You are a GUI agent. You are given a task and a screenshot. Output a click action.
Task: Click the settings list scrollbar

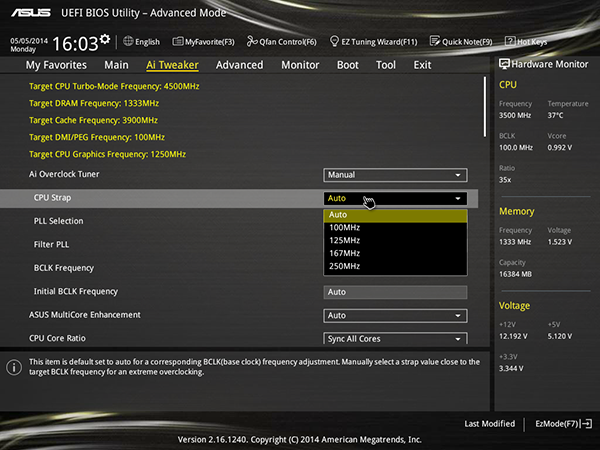click(485, 106)
